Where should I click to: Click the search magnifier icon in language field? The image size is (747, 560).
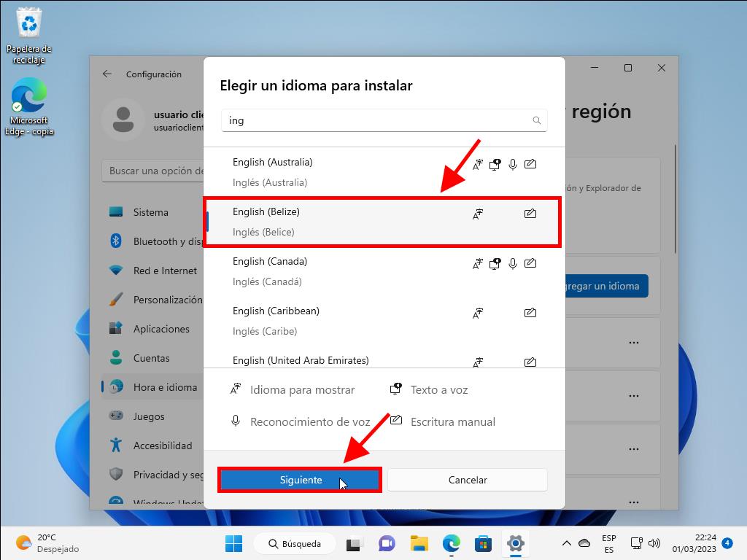tap(537, 120)
